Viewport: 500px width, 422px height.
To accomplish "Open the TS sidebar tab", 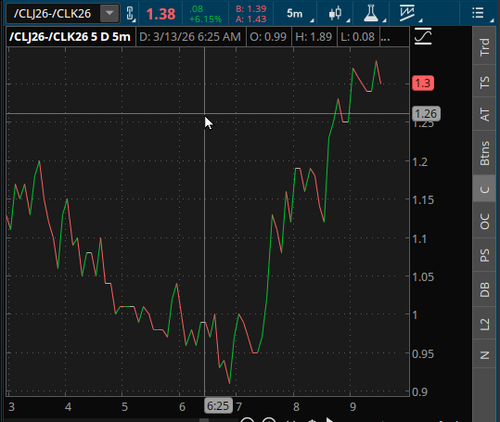I will (x=484, y=82).
